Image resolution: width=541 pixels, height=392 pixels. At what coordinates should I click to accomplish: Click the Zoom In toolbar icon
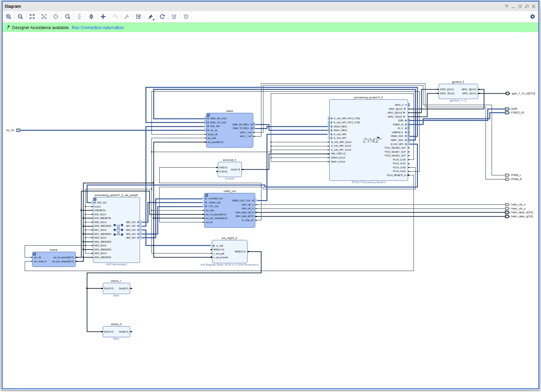pos(8,17)
